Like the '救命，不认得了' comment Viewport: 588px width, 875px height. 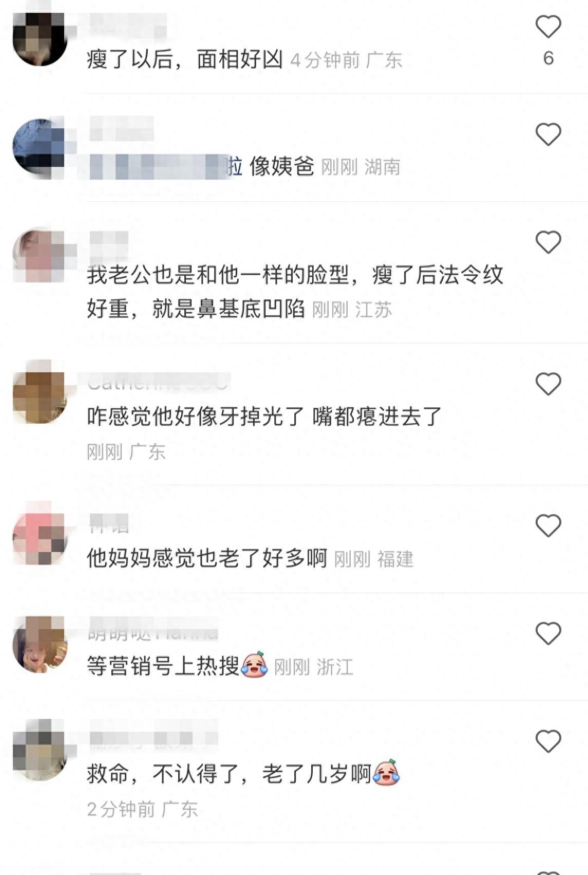click(x=548, y=741)
